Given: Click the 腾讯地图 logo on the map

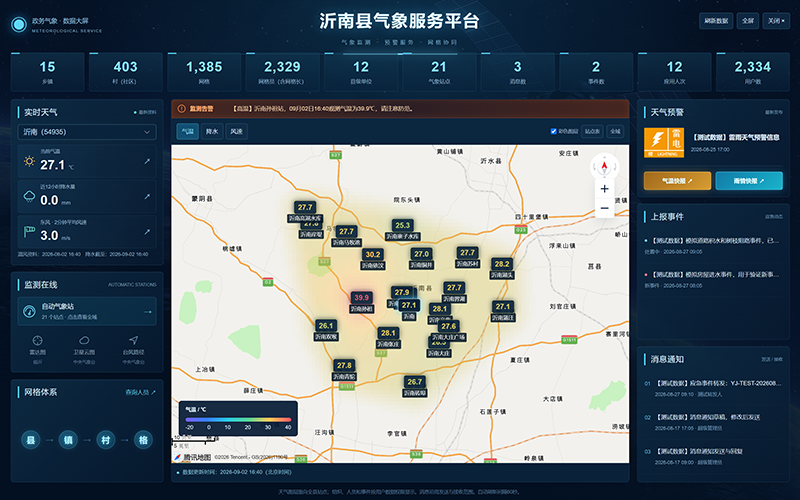Looking at the screenshot, I should click(193, 457).
